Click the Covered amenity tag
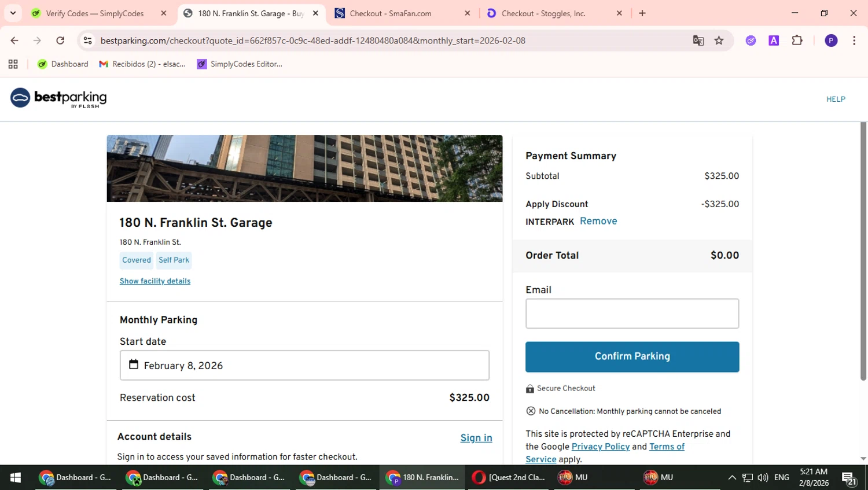The width and height of the screenshot is (868, 490). 137,260
